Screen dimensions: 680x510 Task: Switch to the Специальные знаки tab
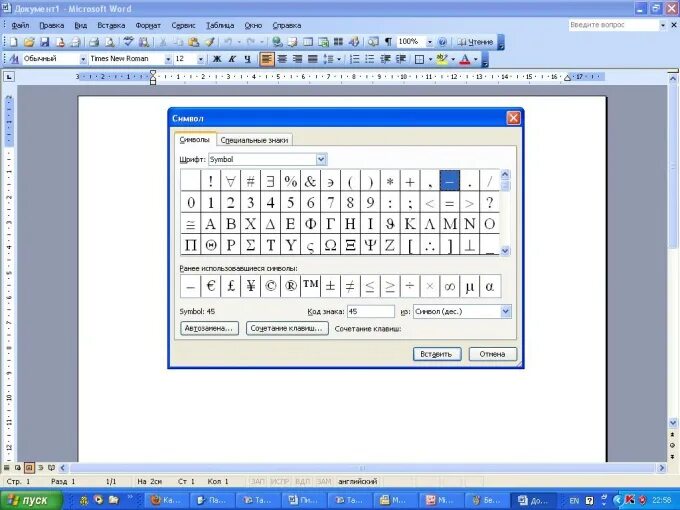pos(254,140)
